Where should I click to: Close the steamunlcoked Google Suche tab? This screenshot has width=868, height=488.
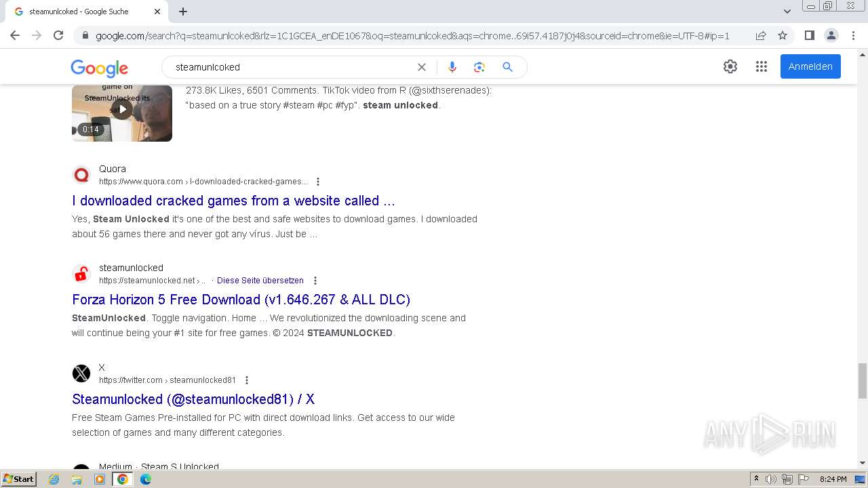pos(157,12)
